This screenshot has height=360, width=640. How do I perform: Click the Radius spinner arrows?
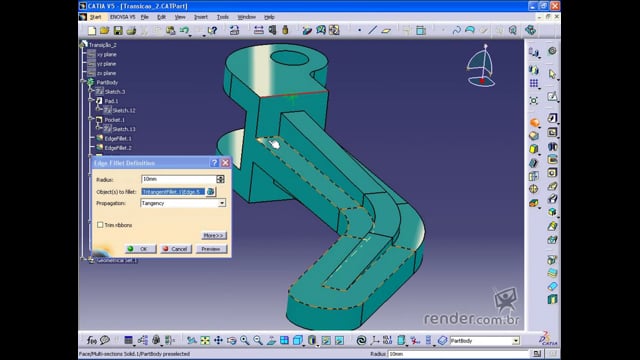pos(220,179)
